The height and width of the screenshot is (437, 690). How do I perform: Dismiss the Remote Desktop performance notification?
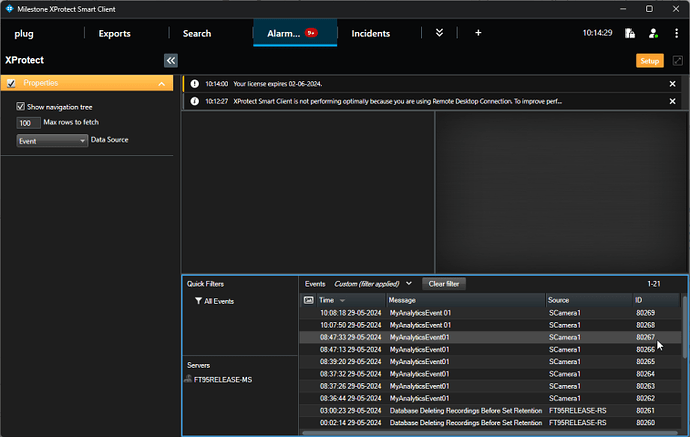click(x=672, y=101)
